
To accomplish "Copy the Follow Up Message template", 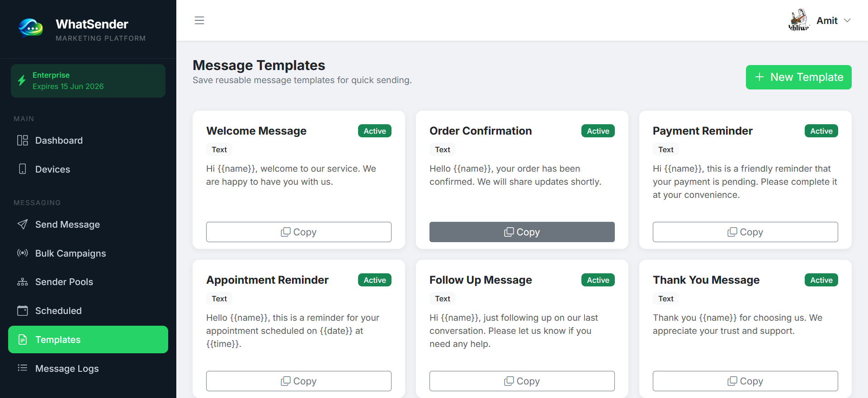I will point(522,381).
